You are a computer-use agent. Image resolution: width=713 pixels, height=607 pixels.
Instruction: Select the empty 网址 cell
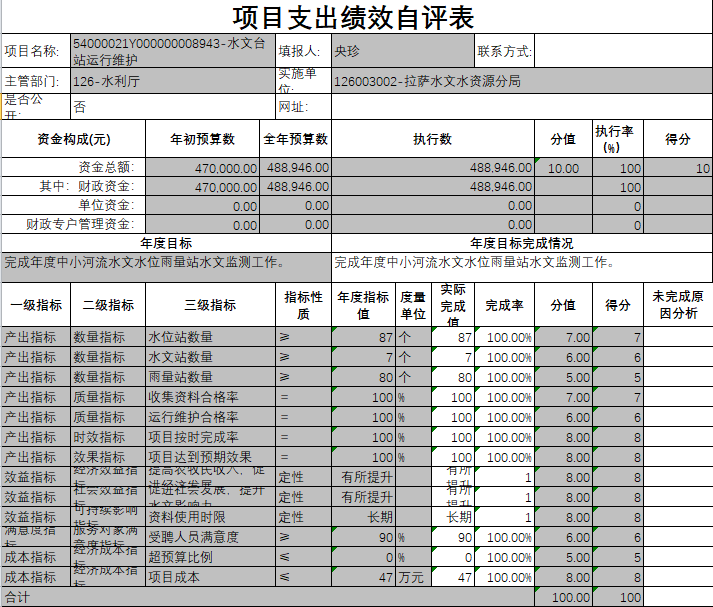coord(522,107)
